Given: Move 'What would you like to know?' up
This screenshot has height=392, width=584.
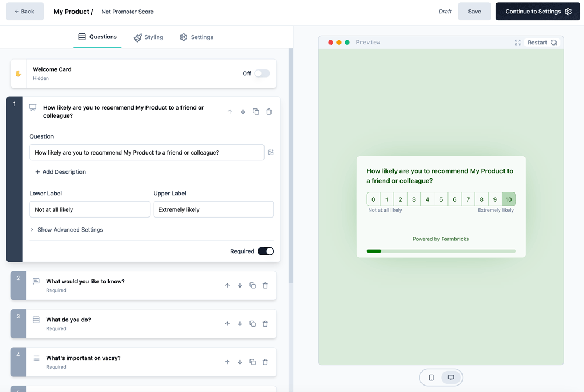Looking at the screenshot, I should [x=227, y=286].
